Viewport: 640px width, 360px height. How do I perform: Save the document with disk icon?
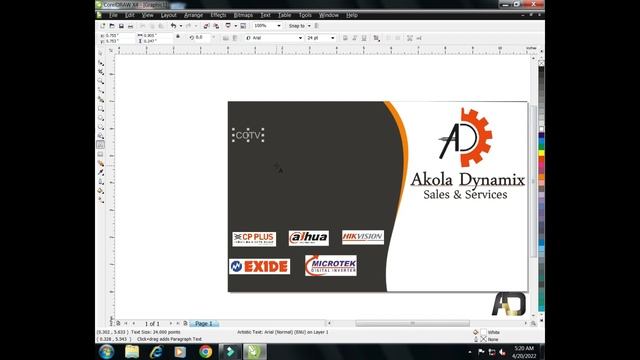[121, 26]
